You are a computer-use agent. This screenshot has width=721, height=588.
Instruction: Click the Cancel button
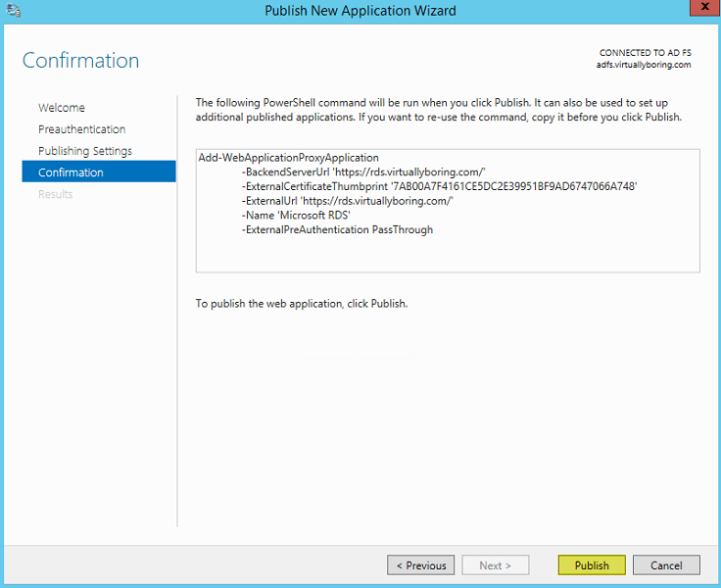click(x=666, y=565)
